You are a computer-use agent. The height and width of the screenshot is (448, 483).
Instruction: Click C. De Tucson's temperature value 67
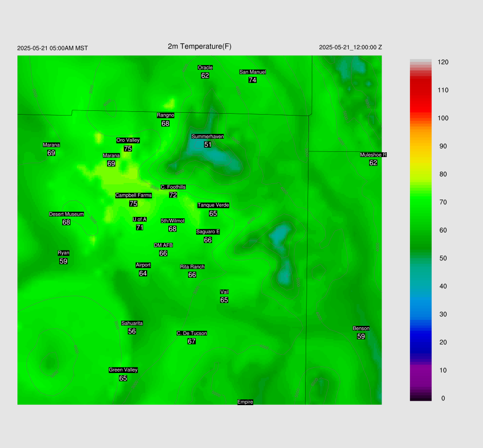point(192,341)
